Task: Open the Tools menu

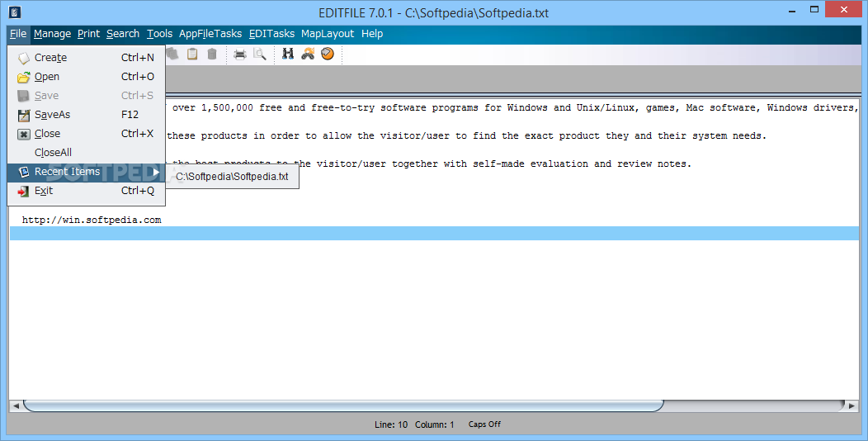Action: [x=159, y=34]
